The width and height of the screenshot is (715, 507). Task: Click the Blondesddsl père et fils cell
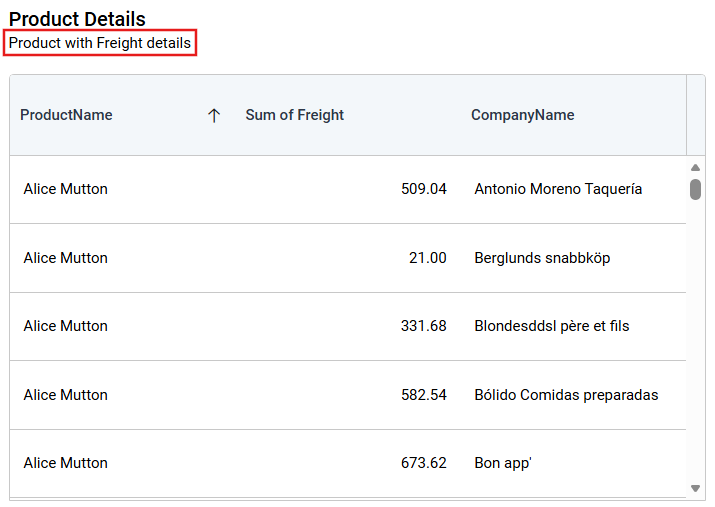[552, 326]
